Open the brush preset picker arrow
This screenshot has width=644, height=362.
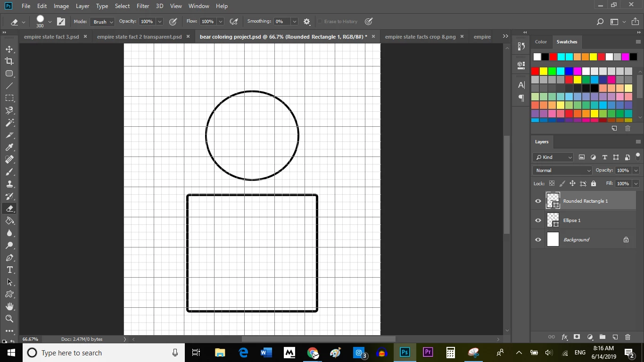(50, 22)
